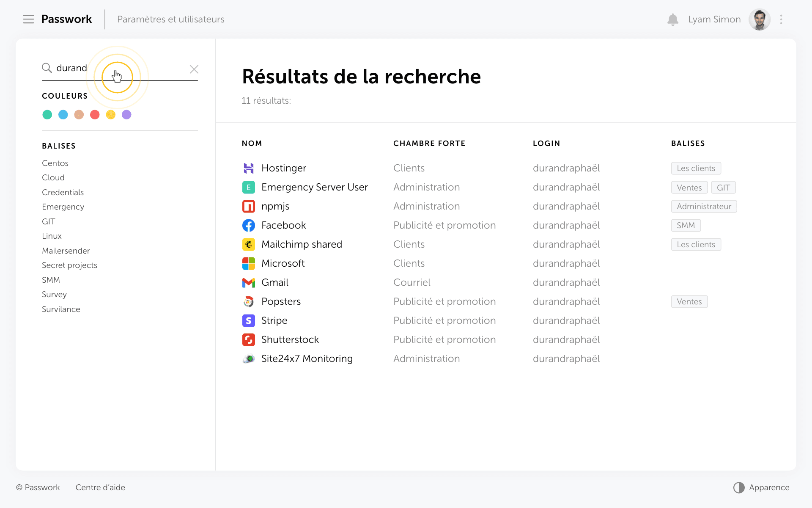Open the Centre d'aide link

click(100, 487)
